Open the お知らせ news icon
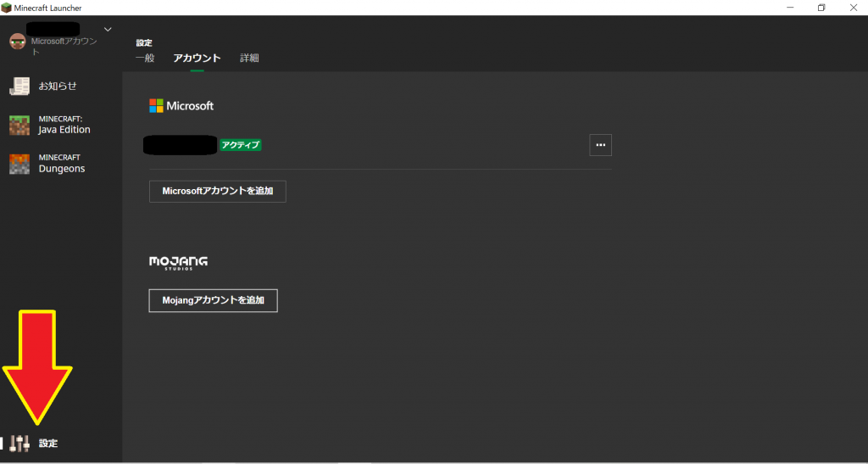 point(19,86)
